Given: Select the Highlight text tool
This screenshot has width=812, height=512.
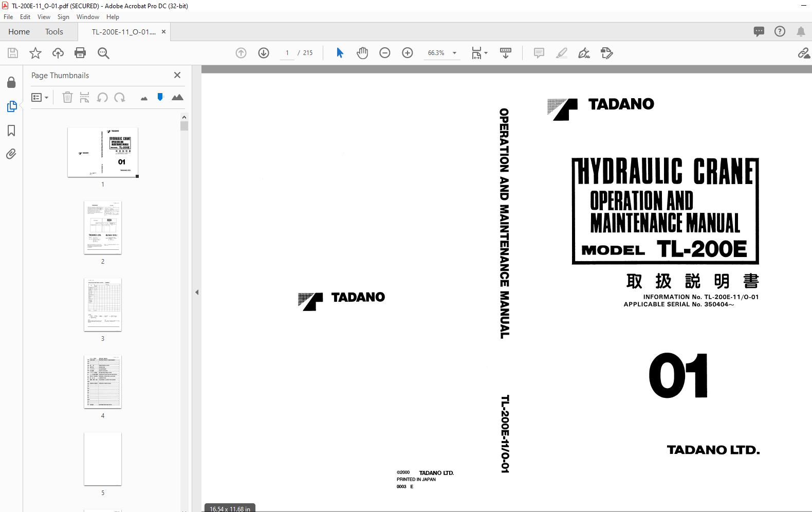Looking at the screenshot, I should pyautogui.click(x=562, y=53).
